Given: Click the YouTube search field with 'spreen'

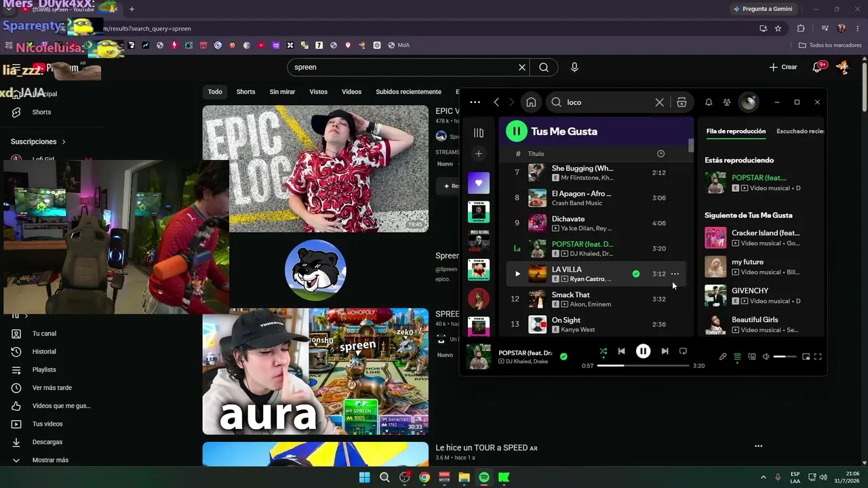Looking at the screenshot, I should [x=403, y=67].
